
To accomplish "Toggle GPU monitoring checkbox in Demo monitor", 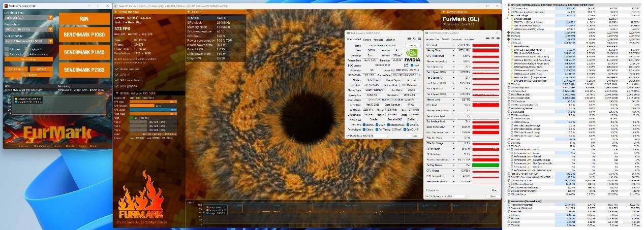I will (117, 80).
